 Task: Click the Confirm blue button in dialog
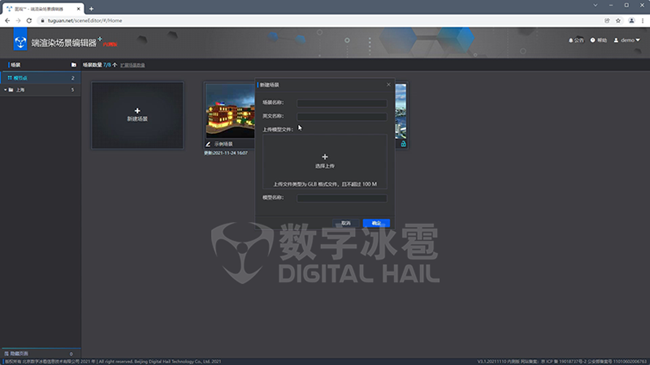click(376, 223)
